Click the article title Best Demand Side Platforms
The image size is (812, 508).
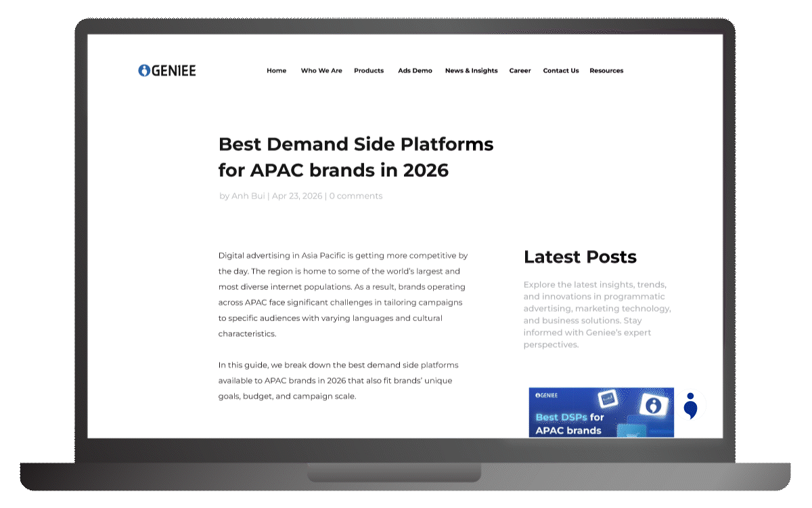[356, 157]
